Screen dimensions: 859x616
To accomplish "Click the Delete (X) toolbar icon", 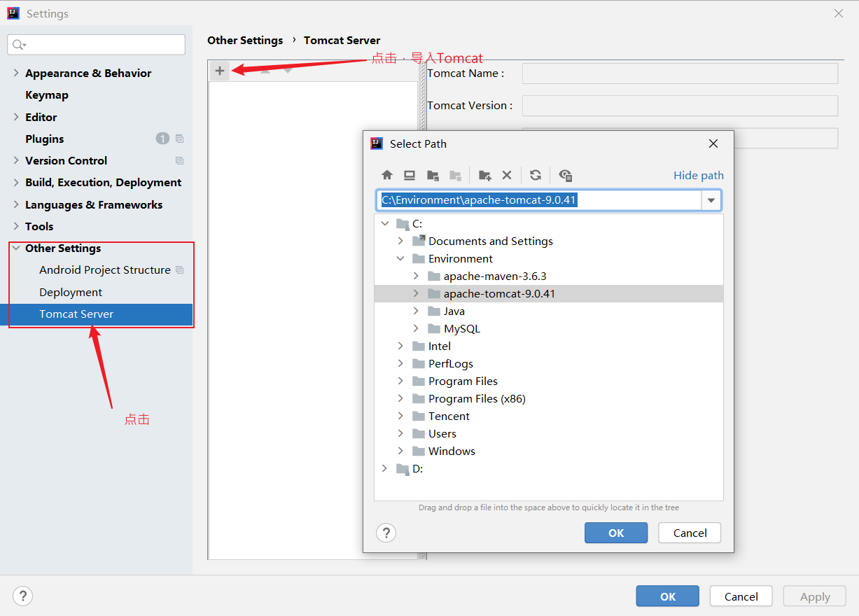I will pos(507,175).
